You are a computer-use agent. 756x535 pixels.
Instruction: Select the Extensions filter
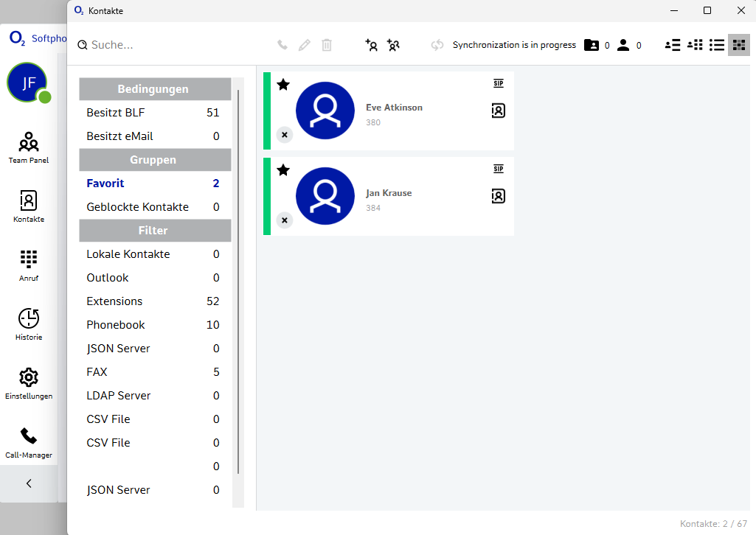114,301
